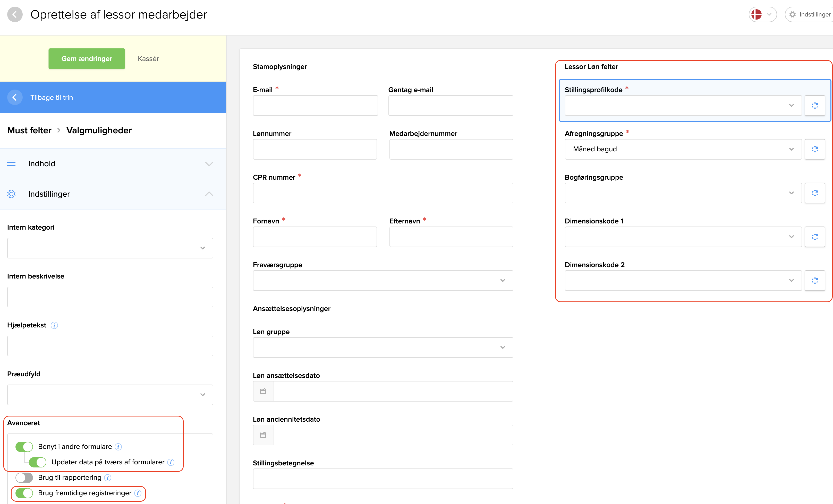833x504 pixels.
Task: Open the Afregningsgruppe dropdown
Action: 683,149
